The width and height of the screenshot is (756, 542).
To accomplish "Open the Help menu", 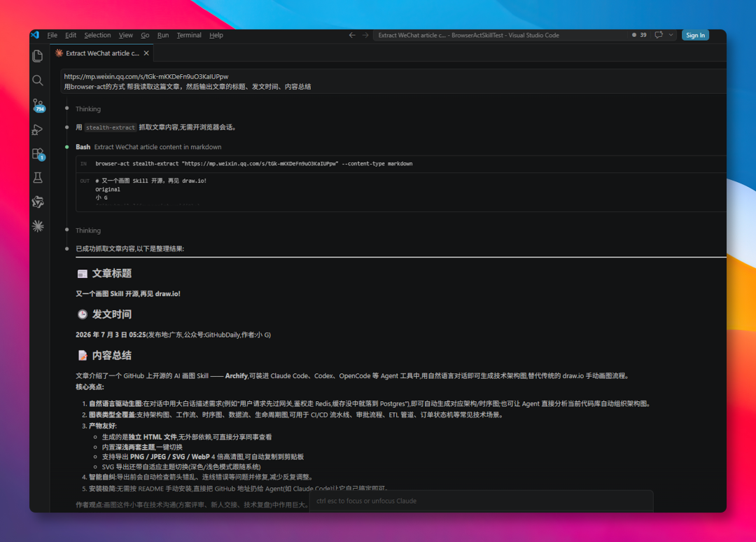I will coord(216,35).
